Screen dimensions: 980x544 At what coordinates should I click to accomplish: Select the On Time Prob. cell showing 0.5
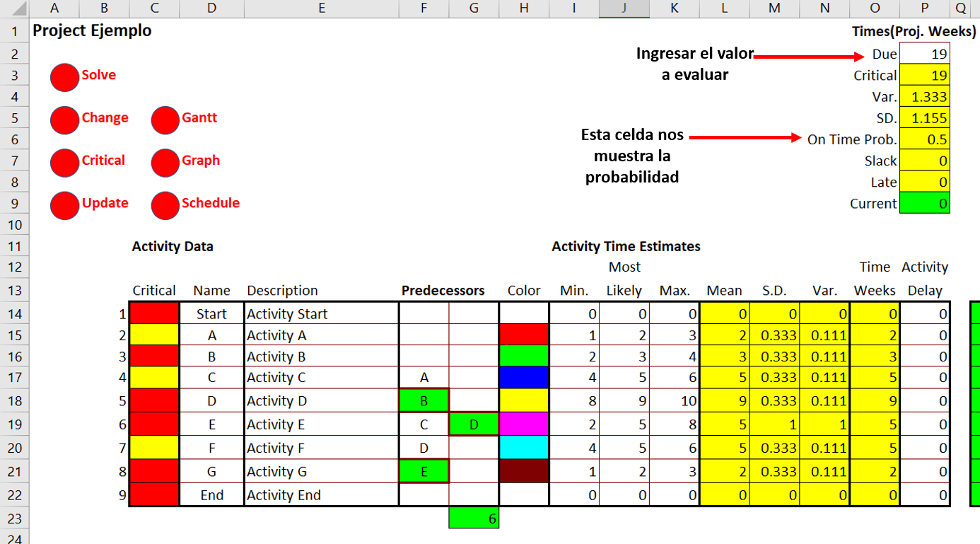925,139
